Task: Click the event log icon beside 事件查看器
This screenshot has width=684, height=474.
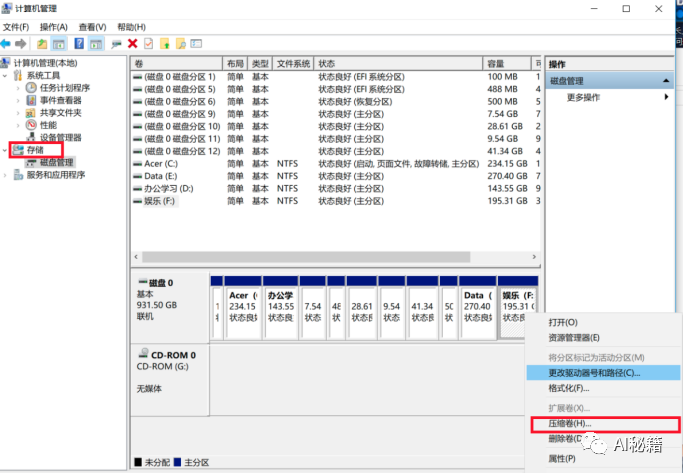Action: coord(31,100)
